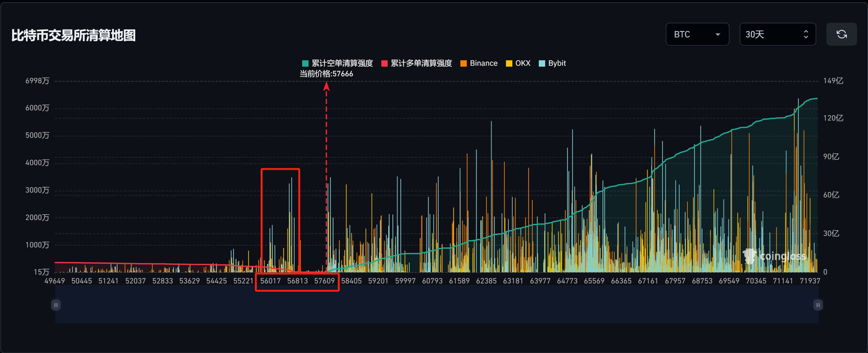Click right y-axis label 30亿
The height and width of the screenshot is (353, 868).
tap(831, 233)
